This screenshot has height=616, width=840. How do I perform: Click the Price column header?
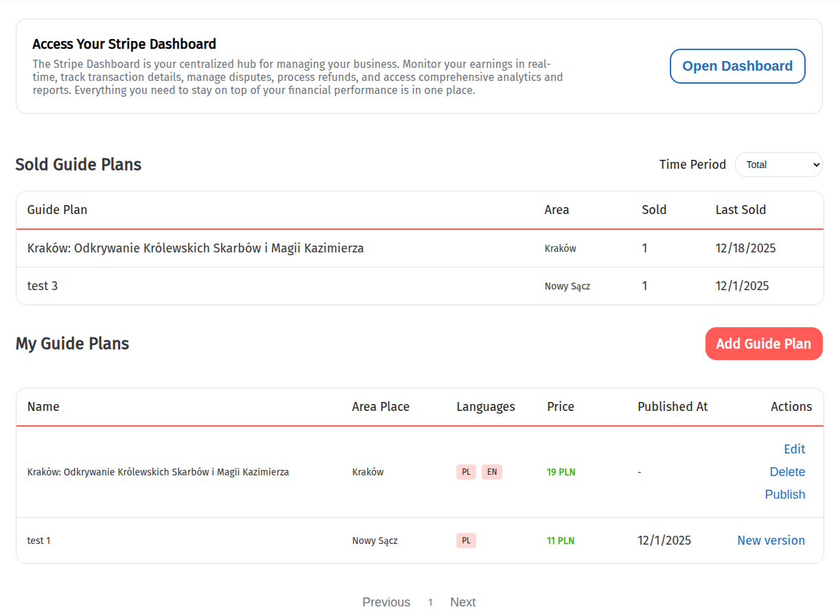coord(561,407)
